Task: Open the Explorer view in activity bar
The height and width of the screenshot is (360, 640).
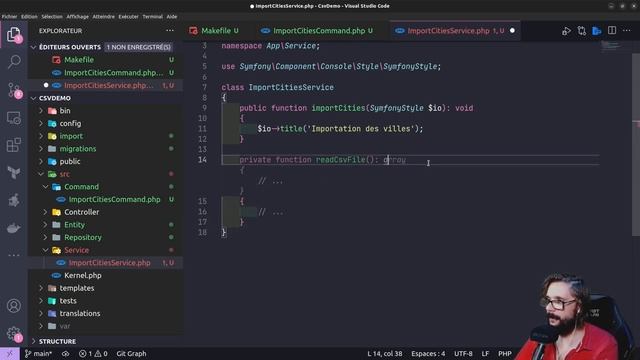Action: click(x=14, y=35)
